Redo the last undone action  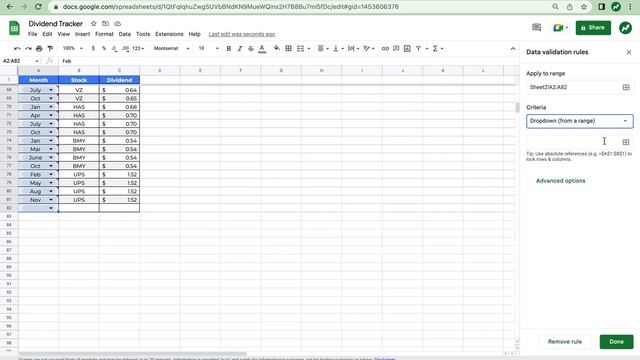point(28,49)
